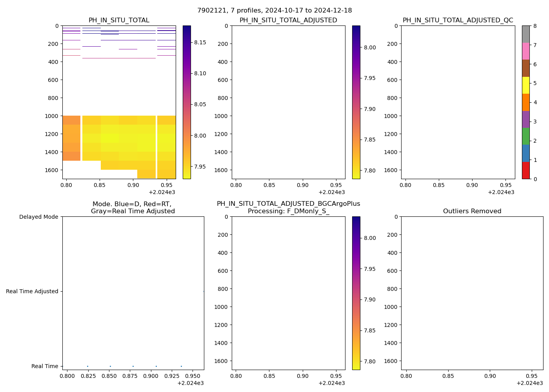The width and height of the screenshot is (549, 392).
Task: Click the brown QC flag 6 swatch
Action: point(525,68)
